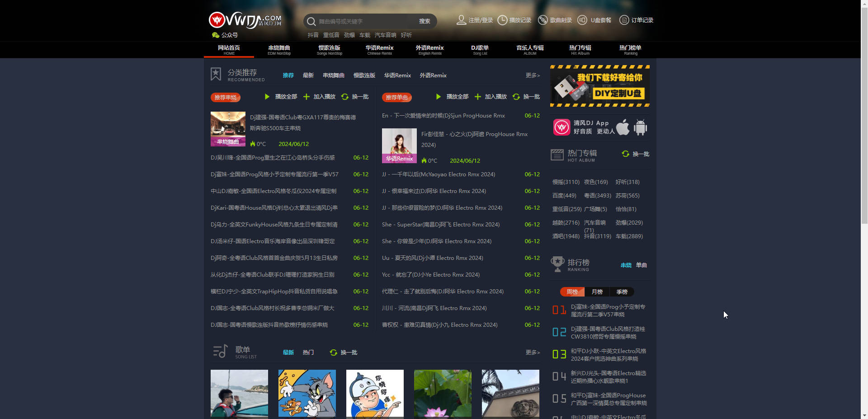The height and width of the screenshot is (419, 868).
Task: Open 播放记录 clock history icon
Action: [x=502, y=20]
